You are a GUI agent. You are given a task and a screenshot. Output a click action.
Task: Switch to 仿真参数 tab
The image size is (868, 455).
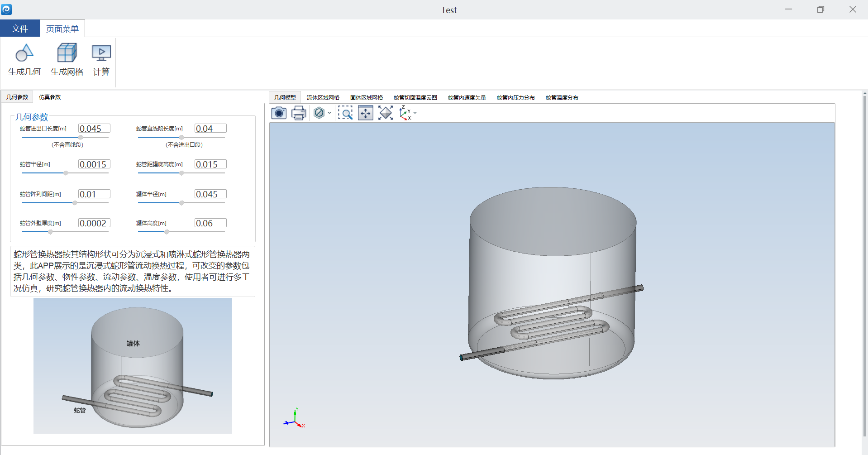(x=50, y=97)
